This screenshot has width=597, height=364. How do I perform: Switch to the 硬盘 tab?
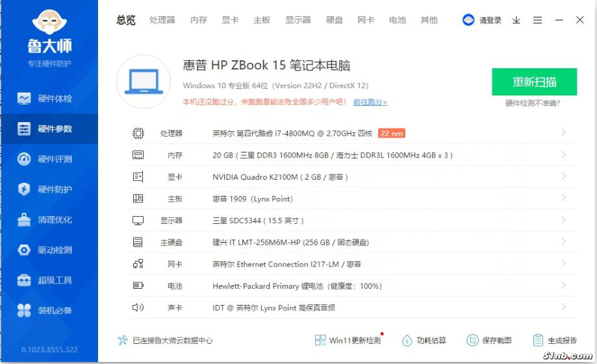tap(335, 20)
